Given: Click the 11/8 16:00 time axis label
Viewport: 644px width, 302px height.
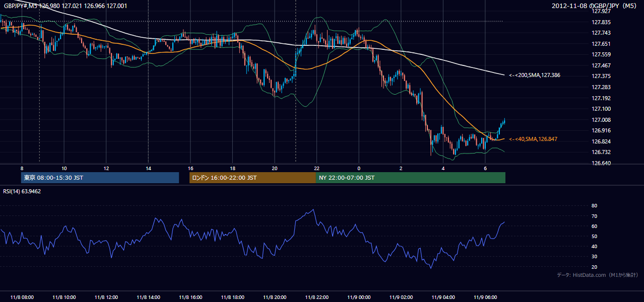Looking at the screenshot, I should pos(190,297).
